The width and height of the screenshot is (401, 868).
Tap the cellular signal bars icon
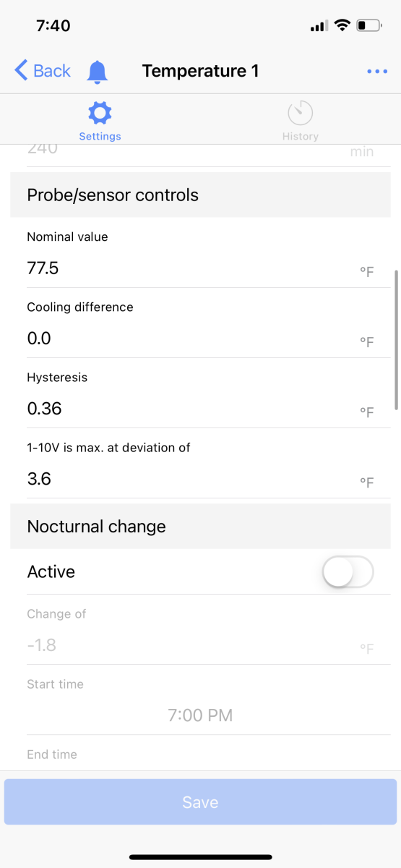[319, 26]
